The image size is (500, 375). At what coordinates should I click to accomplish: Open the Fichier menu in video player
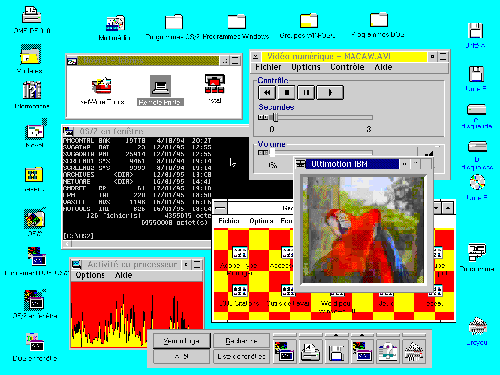point(268,67)
